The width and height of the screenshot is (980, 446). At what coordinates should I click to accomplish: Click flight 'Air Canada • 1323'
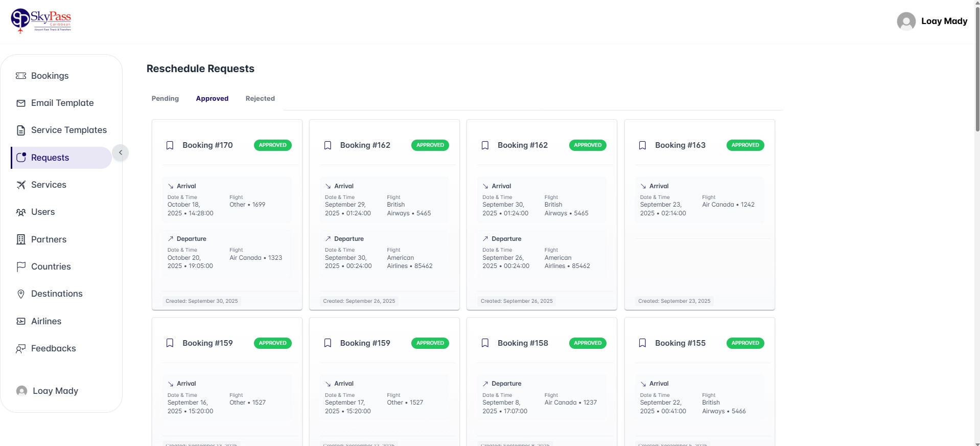255,258
